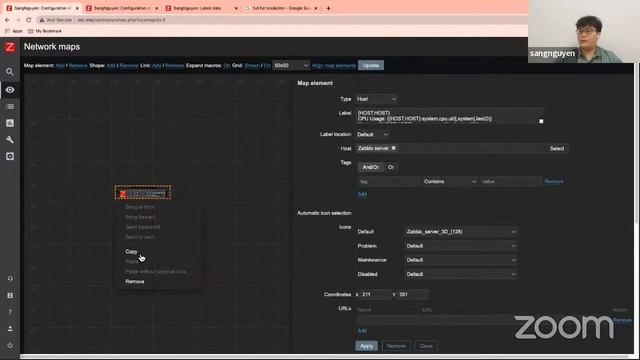
Task: Click the Label text area
Action: (450, 116)
